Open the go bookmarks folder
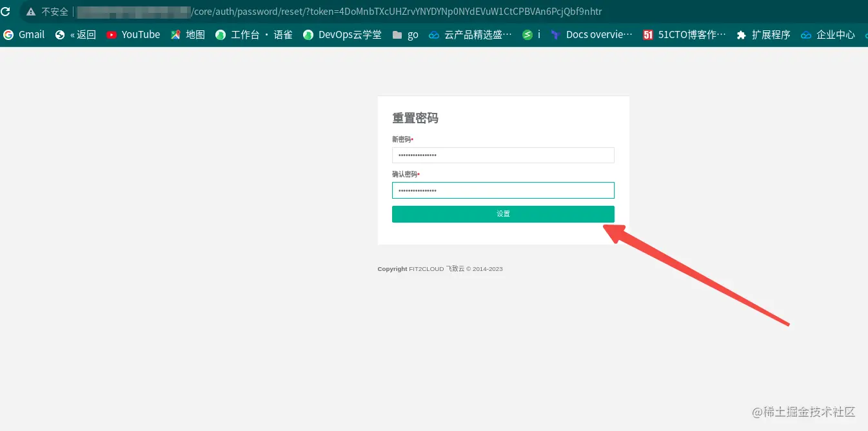Screen dimensions: 868x431 coord(405,35)
